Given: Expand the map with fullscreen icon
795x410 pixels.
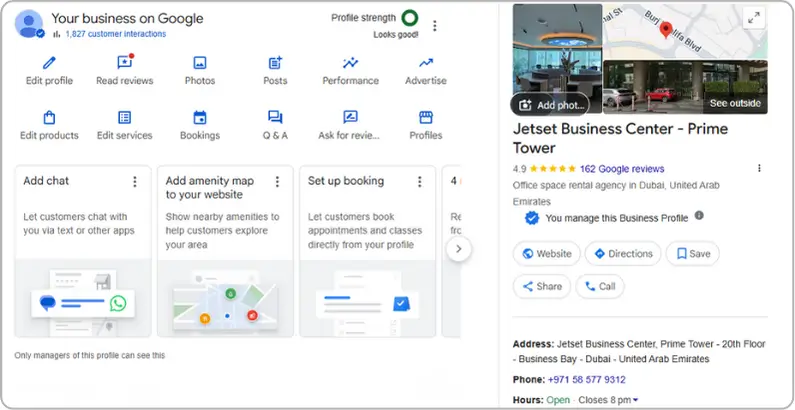Looking at the screenshot, I should pos(754,18).
